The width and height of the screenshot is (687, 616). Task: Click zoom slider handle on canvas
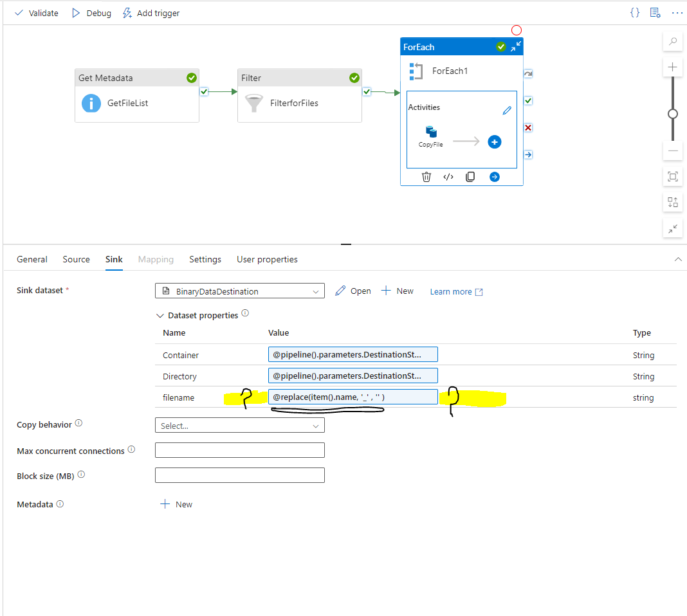pos(673,114)
